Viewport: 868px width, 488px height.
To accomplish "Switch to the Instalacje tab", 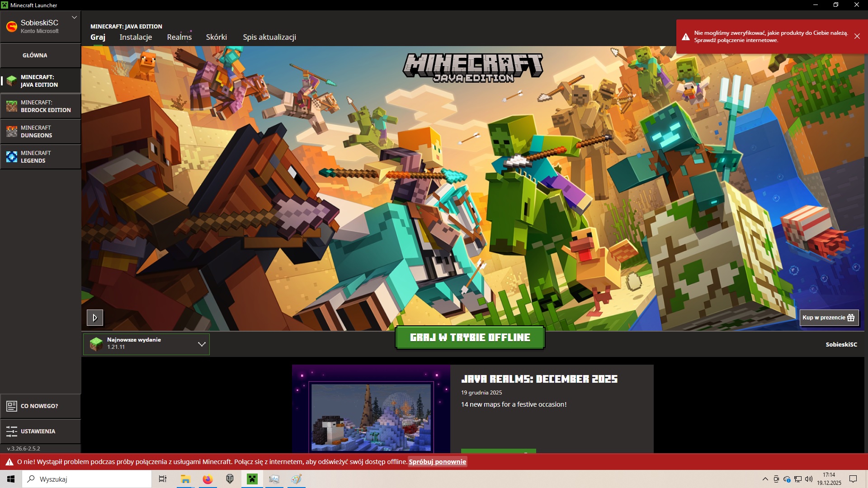I will click(136, 37).
